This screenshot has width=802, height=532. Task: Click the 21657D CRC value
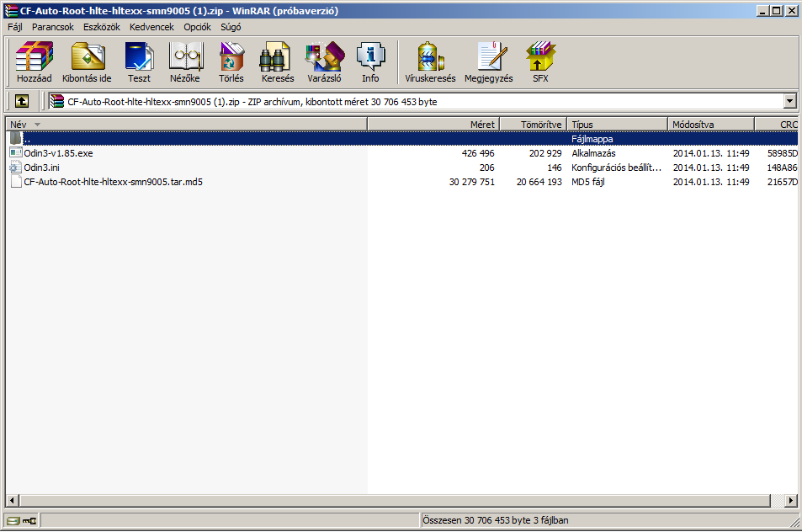(782, 182)
